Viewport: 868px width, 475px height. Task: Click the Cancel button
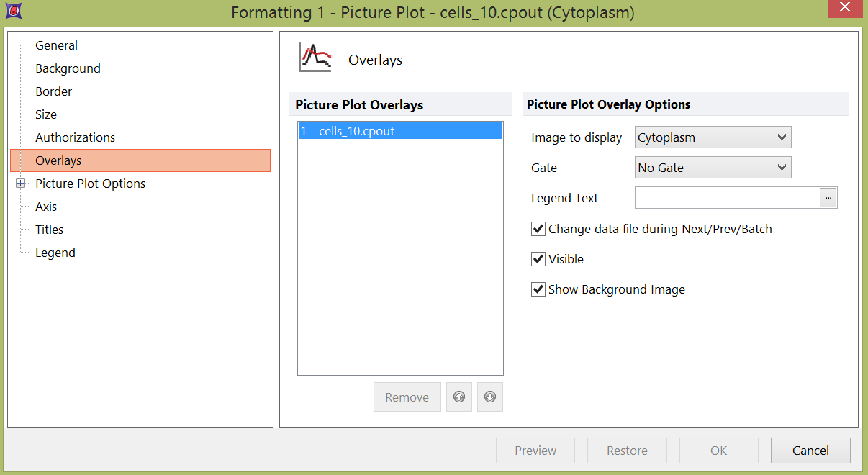point(810,451)
